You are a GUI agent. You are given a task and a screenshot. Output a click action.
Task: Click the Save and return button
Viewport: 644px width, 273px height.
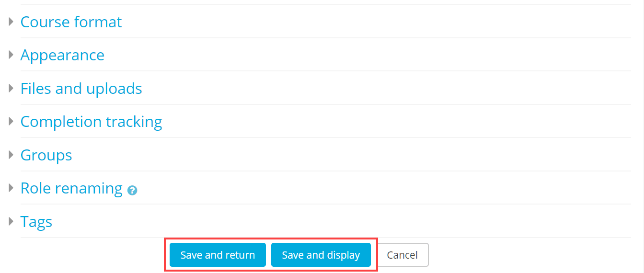pos(218,255)
